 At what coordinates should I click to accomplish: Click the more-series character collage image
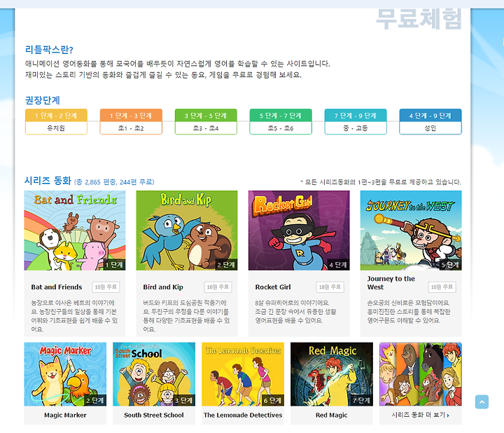click(421, 374)
